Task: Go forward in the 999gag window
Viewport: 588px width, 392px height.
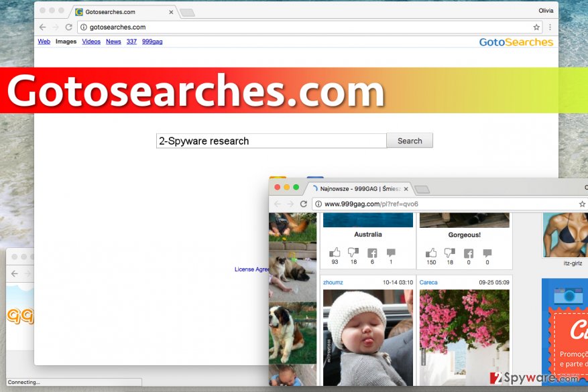Action: tap(290, 204)
